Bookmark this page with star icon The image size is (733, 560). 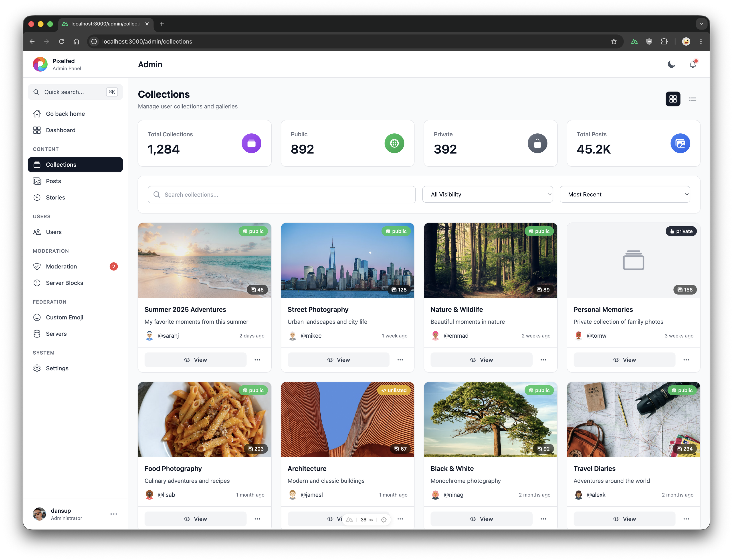tap(614, 42)
